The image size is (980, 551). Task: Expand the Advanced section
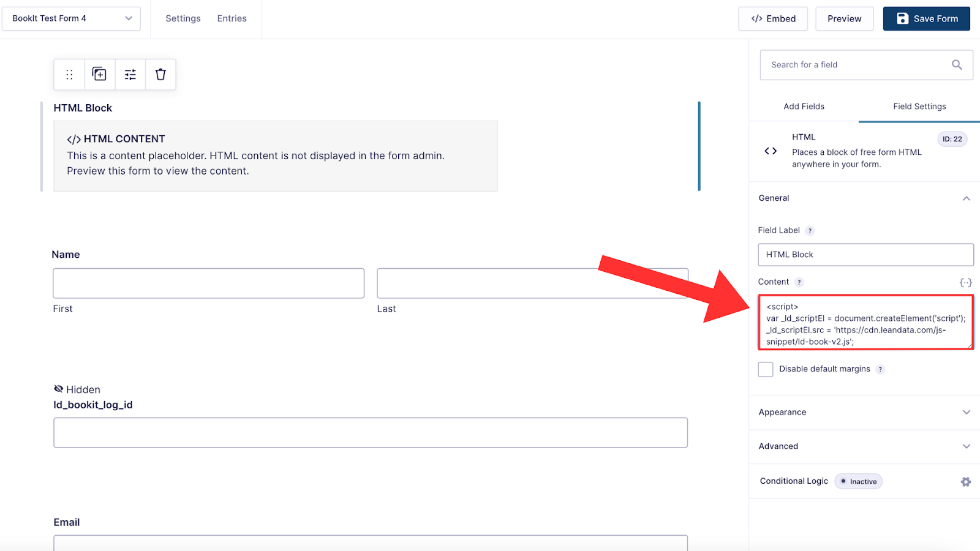[x=864, y=447]
